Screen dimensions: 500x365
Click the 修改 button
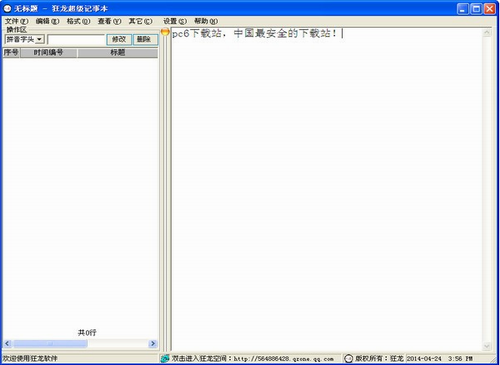point(119,39)
